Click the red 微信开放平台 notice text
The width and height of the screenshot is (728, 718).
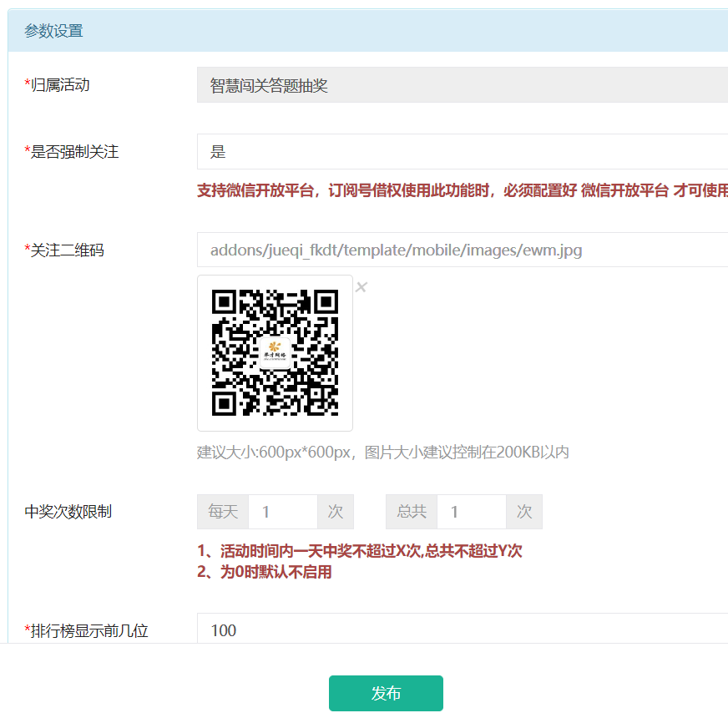point(463,190)
